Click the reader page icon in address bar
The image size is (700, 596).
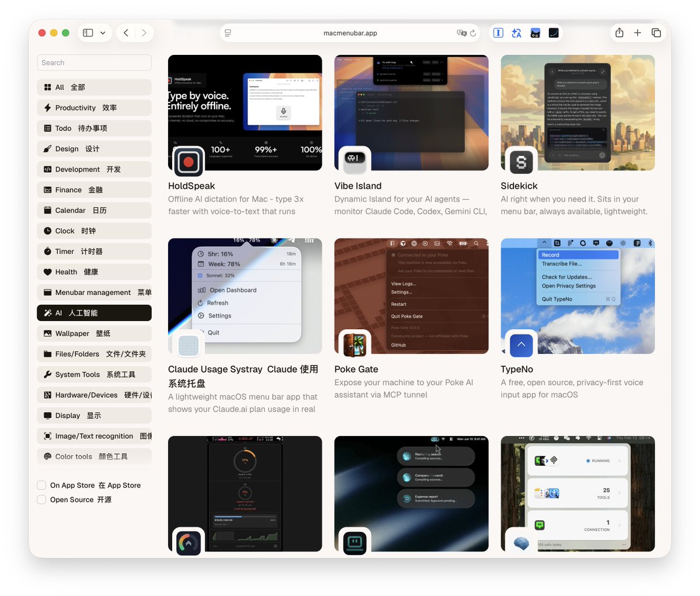(x=228, y=33)
